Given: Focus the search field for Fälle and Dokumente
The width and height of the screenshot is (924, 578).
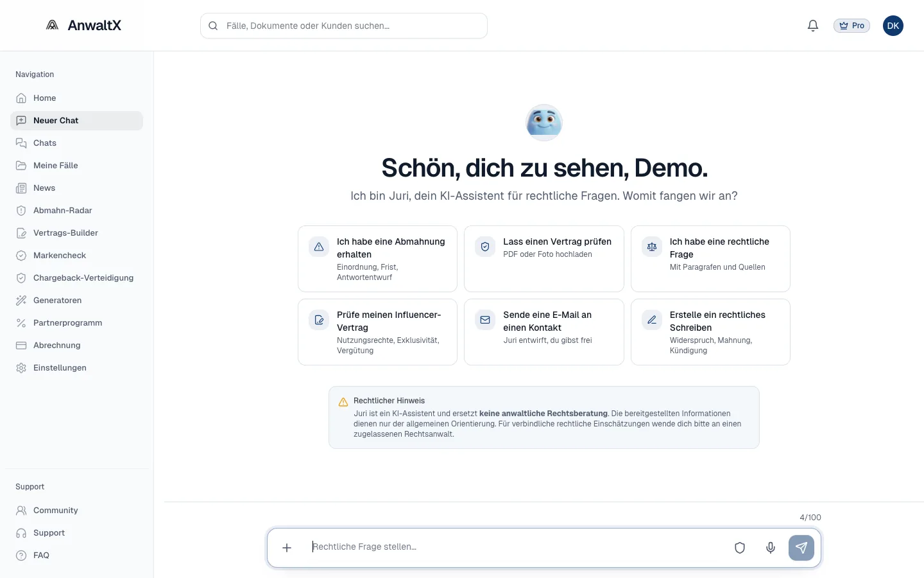Looking at the screenshot, I should click(344, 26).
